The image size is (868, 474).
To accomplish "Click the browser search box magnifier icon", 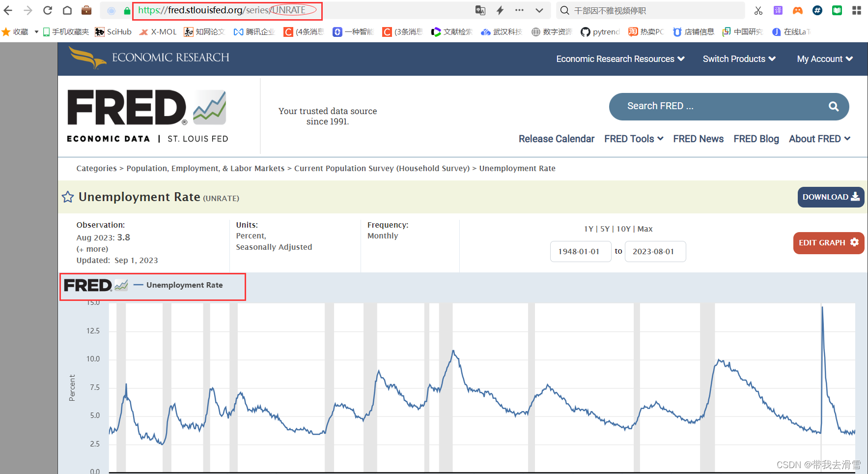I will click(565, 10).
